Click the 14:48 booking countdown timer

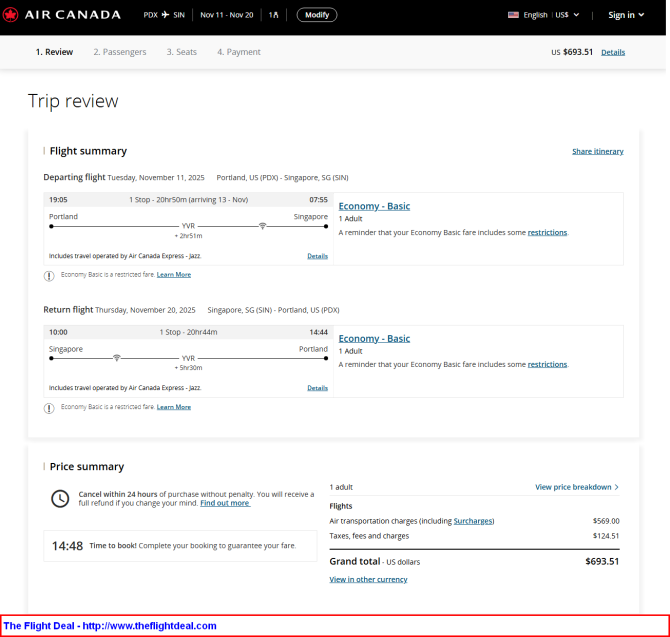(x=67, y=546)
